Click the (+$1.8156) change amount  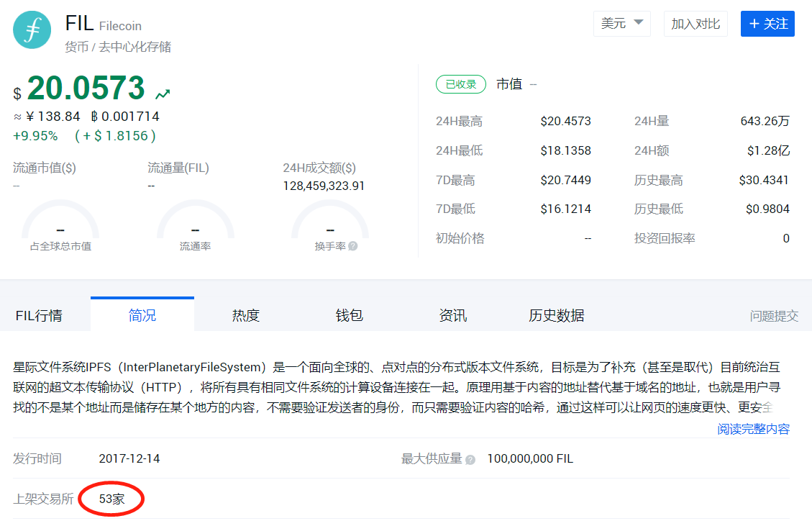point(116,136)
